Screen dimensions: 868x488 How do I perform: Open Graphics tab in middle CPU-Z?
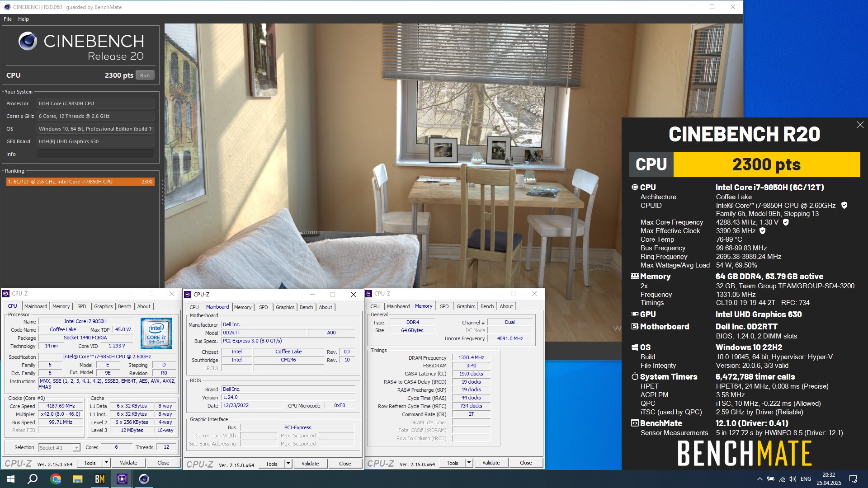pos(285,307)
